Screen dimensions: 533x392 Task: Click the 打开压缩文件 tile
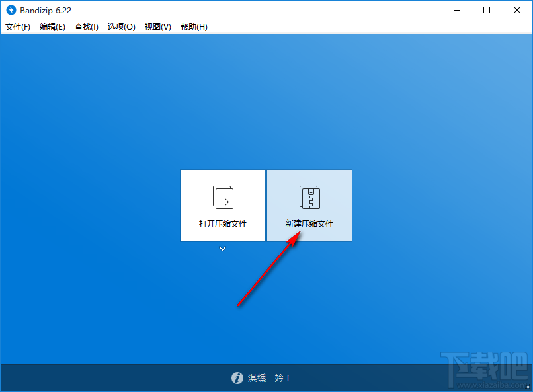coord(223,206)
